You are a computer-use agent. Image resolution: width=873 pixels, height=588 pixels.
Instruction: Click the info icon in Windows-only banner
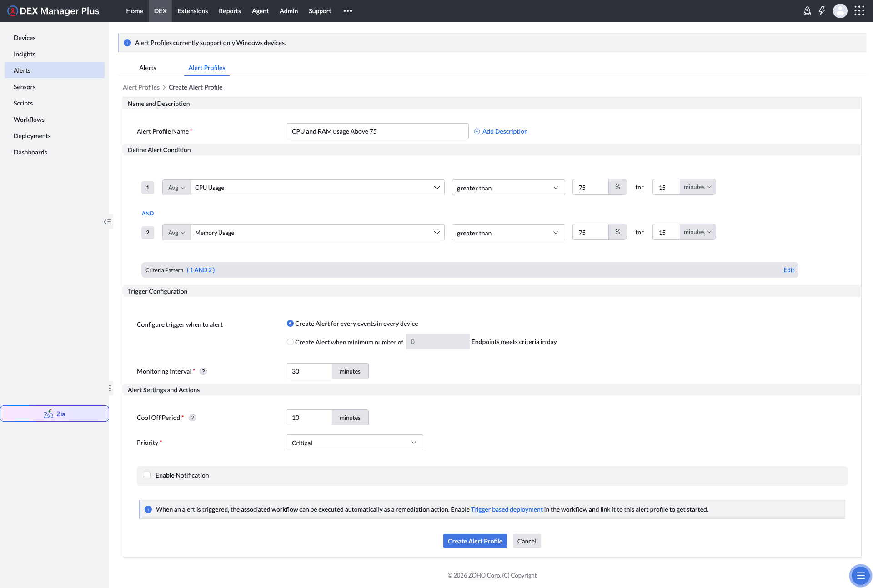[127, 43]
